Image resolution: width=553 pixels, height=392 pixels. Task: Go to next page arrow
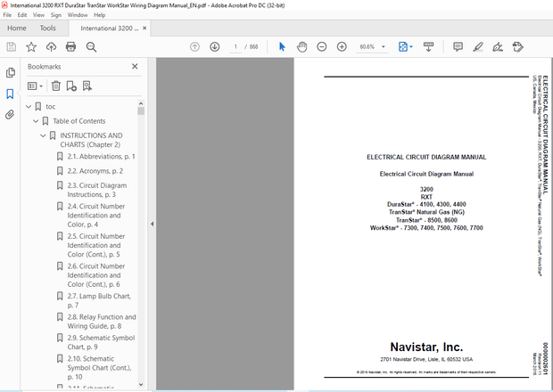(214, 47)
